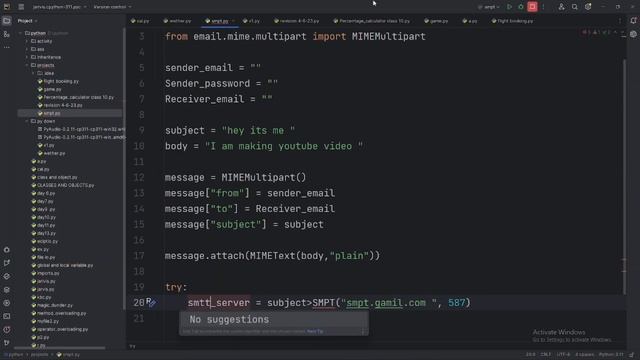The width and height of the screenshot is (640, 360).
Task: Start debugging with the bug icon
Action: click(x=521, y=7)
